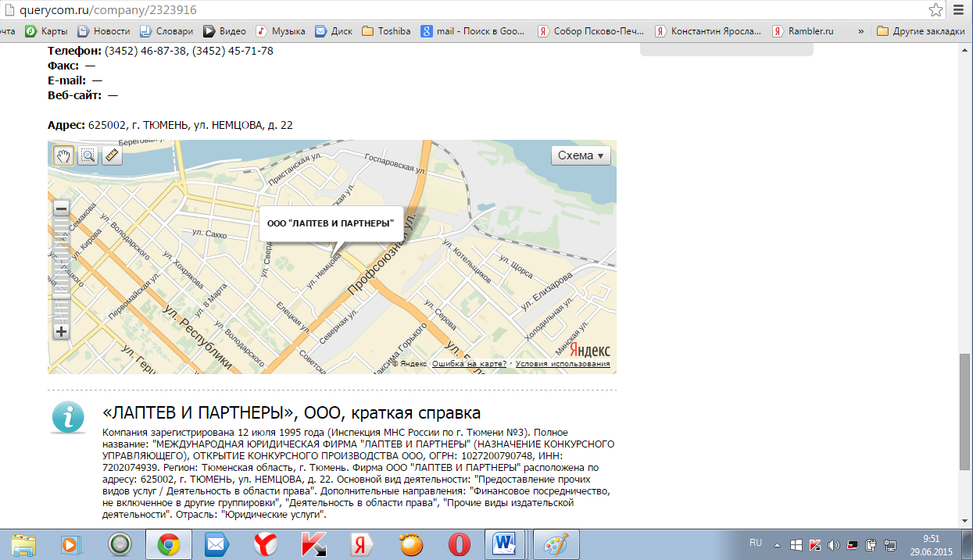The height and width of the screenshot is (560, 973).
Task: Click the Яндекс logo on the map
Action: [589, 349]
